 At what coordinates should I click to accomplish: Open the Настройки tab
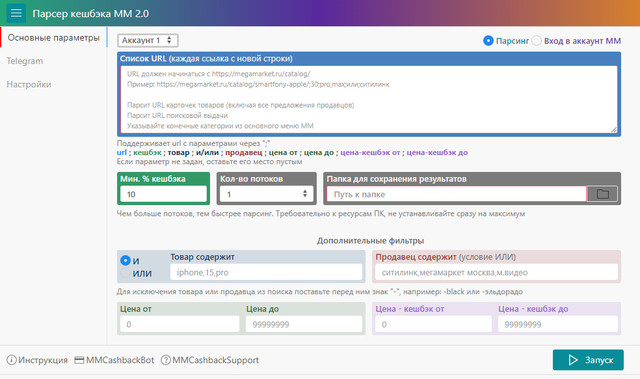tap(29, 84)
